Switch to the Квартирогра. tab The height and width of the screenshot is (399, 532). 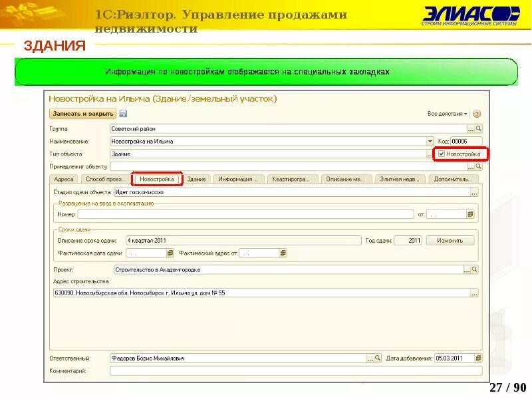tap(293, 179)
